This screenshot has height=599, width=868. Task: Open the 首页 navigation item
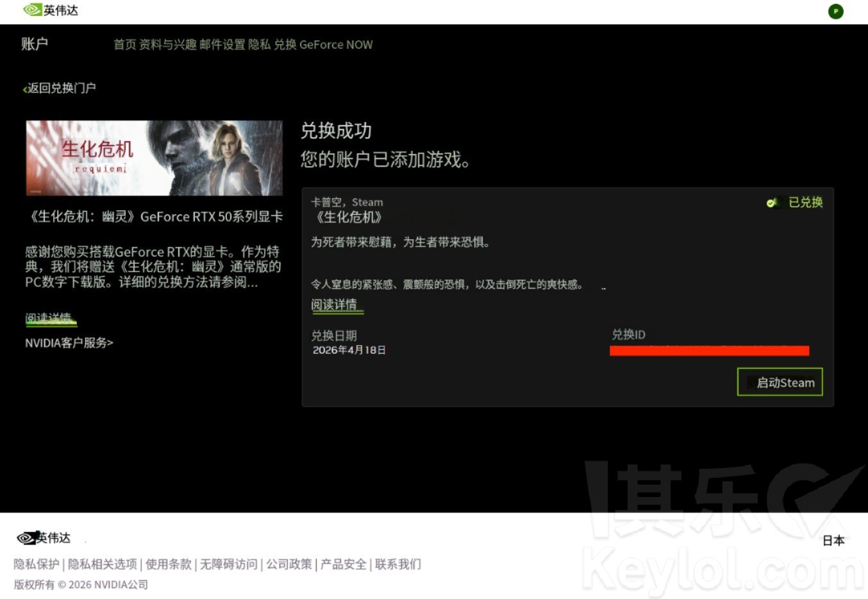coord(124,45)
